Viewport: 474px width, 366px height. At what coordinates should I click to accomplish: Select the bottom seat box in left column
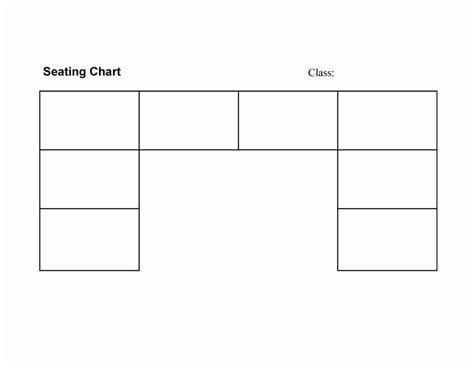coord(89,239)
